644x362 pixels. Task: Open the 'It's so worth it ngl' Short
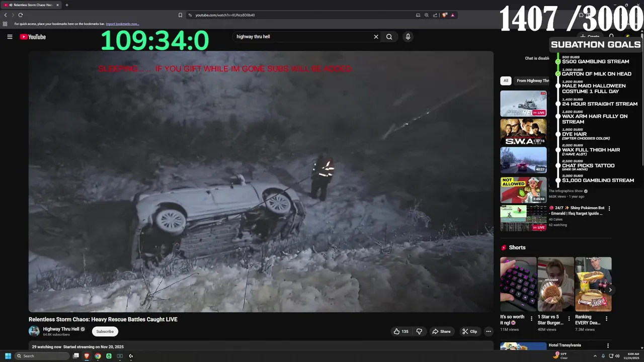518,284
